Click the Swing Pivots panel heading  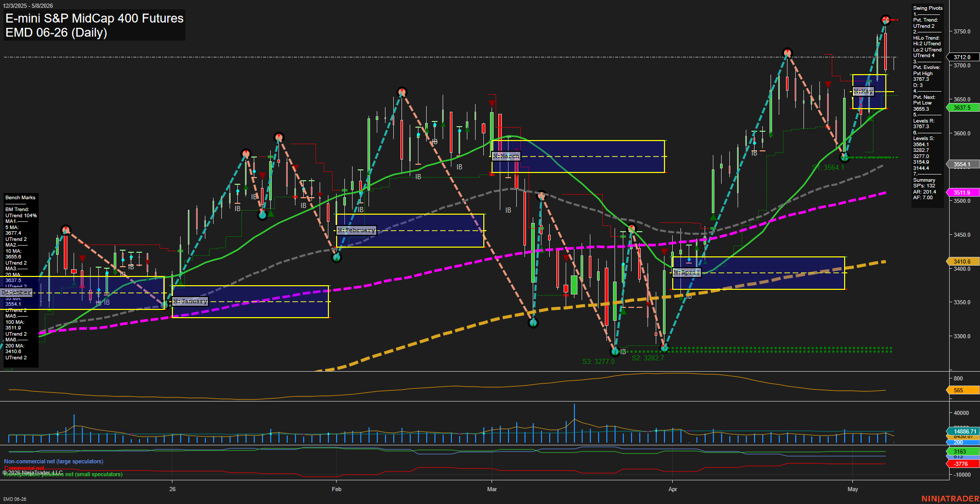tap(928, 8)
